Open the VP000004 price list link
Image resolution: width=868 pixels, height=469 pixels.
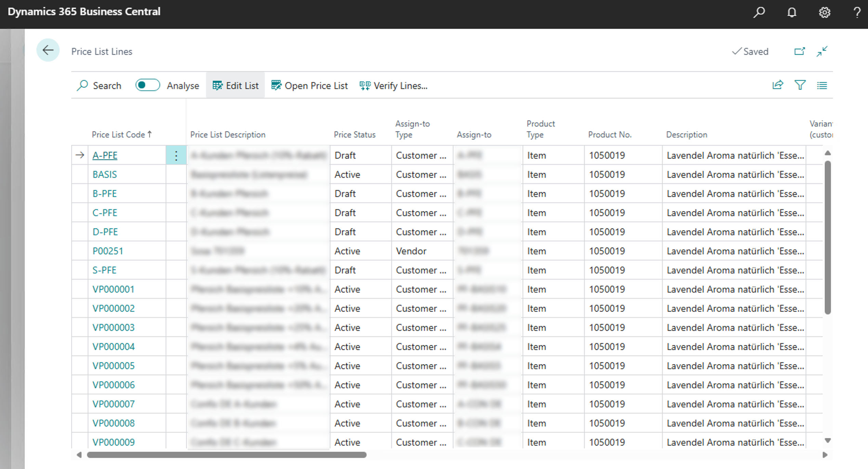pos(114,347)
